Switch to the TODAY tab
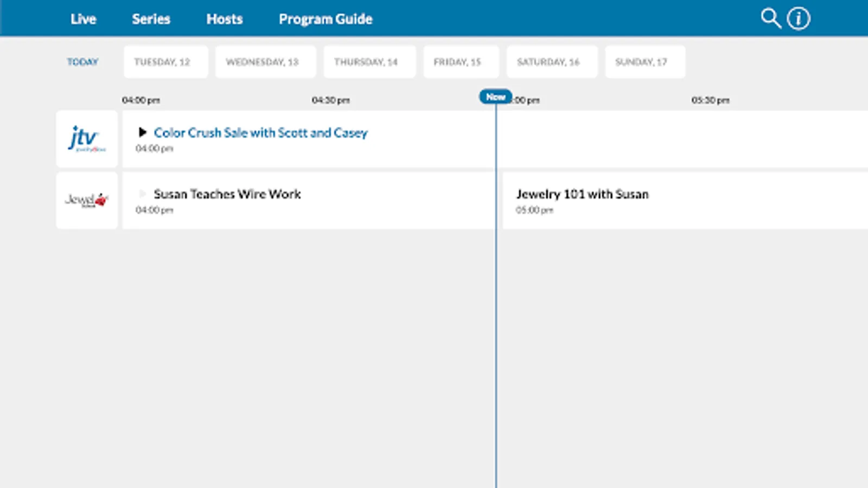 point(84,61)
